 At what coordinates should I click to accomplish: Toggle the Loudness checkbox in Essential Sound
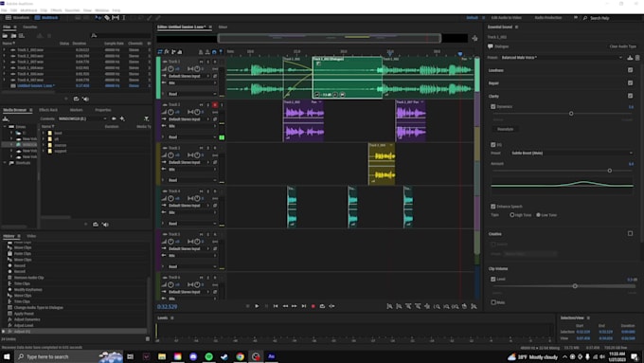[630, 70]
